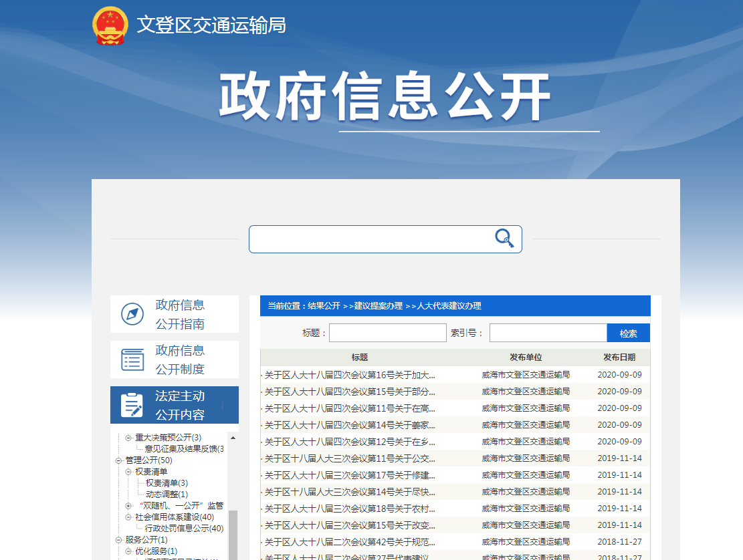Click the compass icon for 政府信息公开指南
This screenshot has width=743, height=560.
click(132, 314)
